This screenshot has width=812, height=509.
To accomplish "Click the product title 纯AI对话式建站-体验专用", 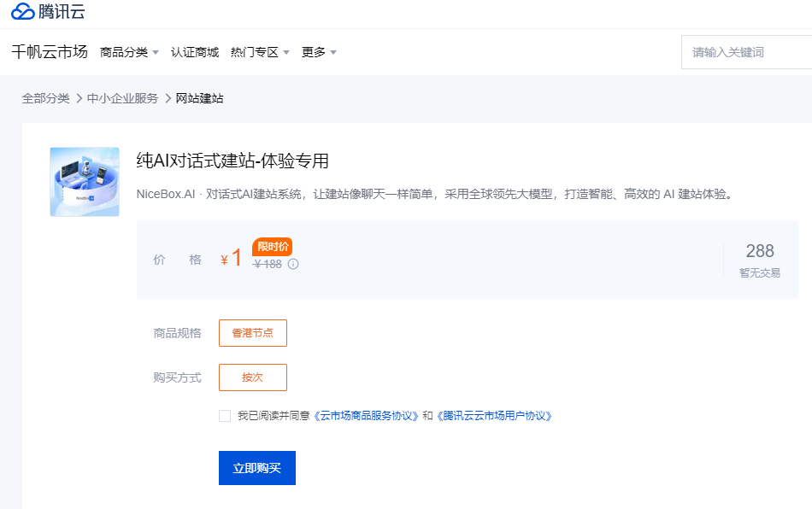I will pyautogui.click(x=232, y=161).
